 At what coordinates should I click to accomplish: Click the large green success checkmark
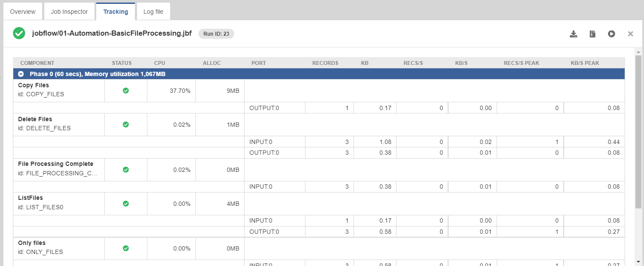click(x=19, y=34)
